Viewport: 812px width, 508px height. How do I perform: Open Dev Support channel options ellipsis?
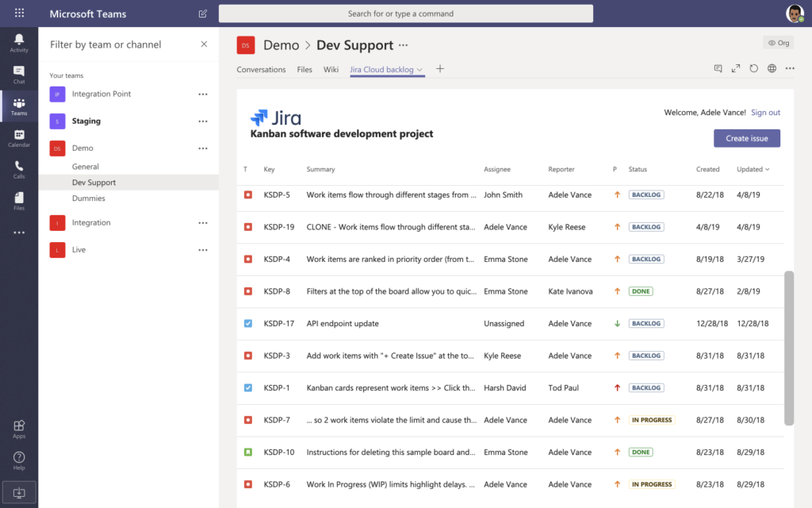tap(404, 45)
